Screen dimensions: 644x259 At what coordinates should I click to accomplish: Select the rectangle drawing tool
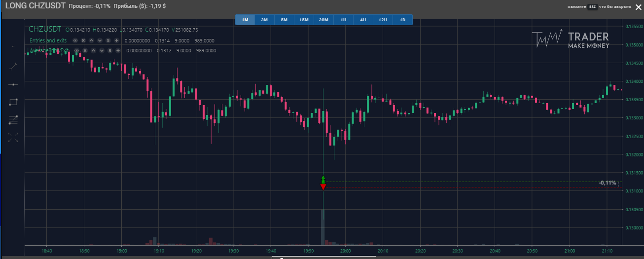click(x=13, y=102)
